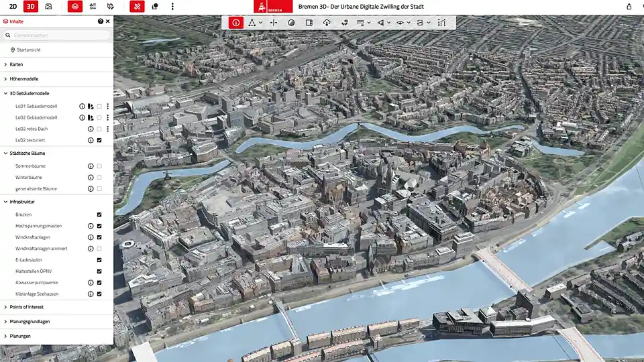
Task: Open the height profile tool
Action: (441, 22)
